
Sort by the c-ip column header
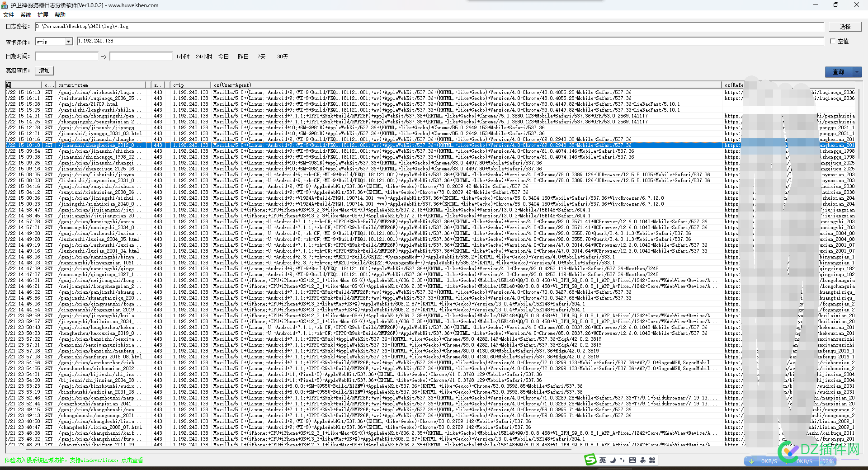tap(190, 85)
